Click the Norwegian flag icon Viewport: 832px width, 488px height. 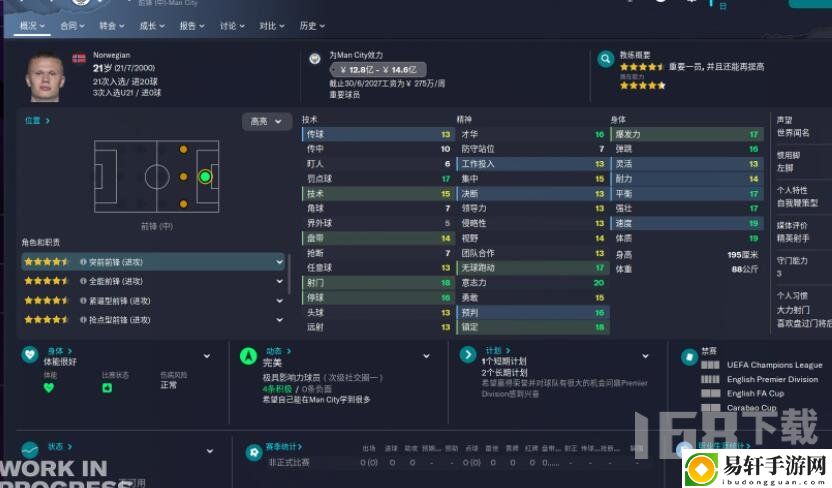(79, 58)
